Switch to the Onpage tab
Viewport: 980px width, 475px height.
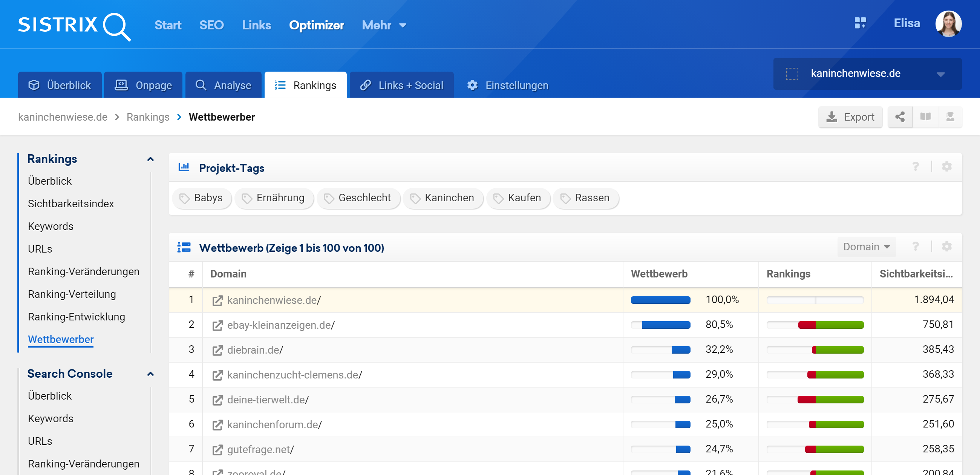[143, 85]
